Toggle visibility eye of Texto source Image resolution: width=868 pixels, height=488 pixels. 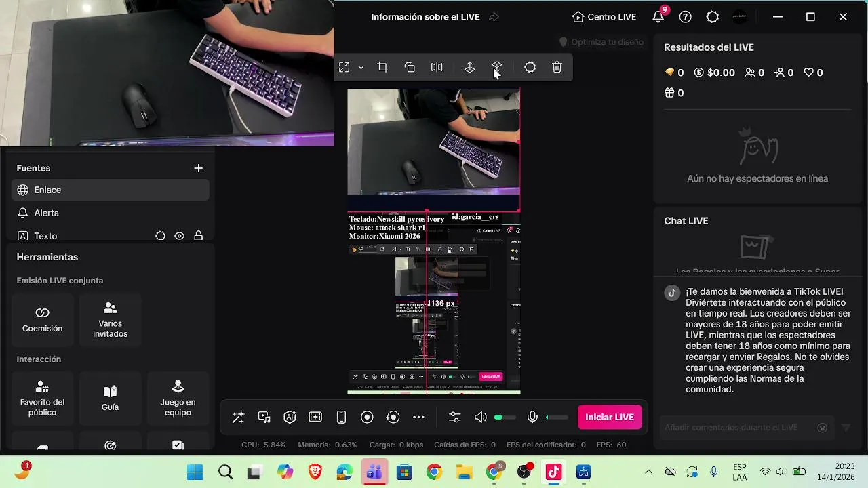tap(180, 236)
